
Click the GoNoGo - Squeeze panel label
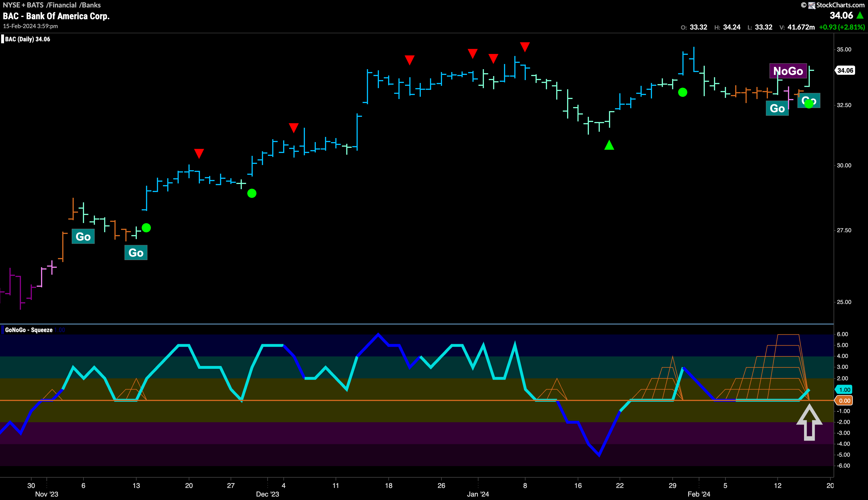click(x=29, y=330)
